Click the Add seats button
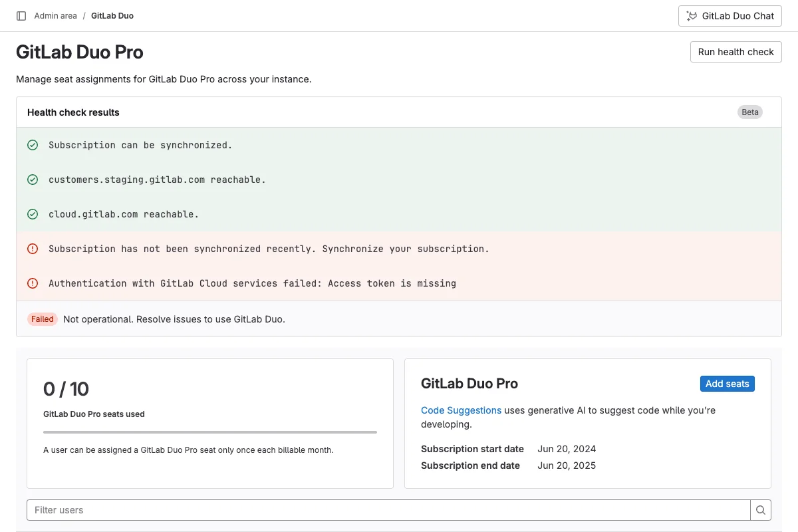798x532 pixels. (727, 383)
